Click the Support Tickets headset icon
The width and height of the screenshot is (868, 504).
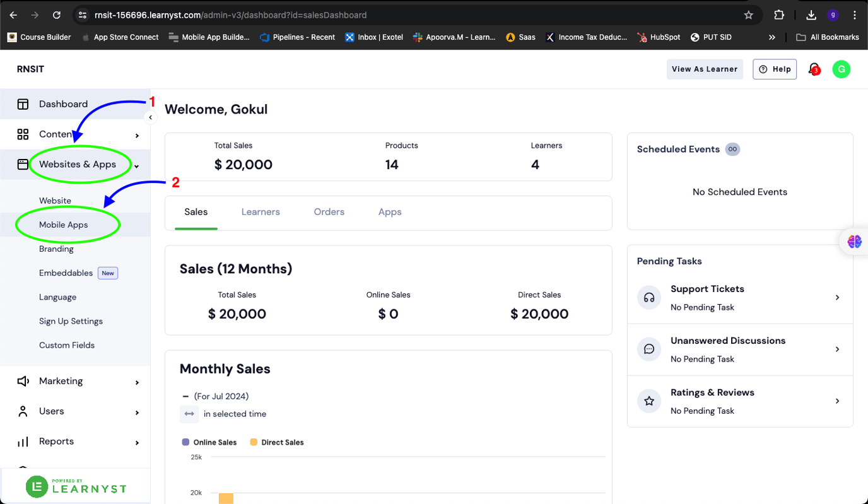coord(649,298)
